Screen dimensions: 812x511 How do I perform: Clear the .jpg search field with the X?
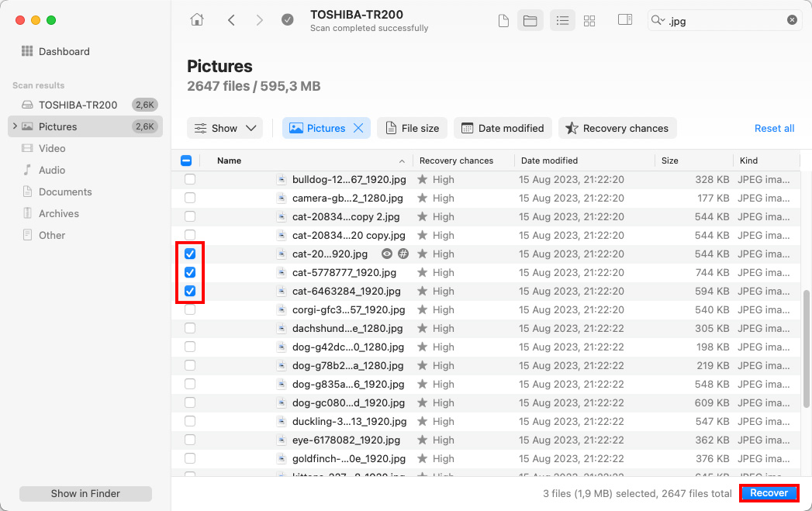792,20
